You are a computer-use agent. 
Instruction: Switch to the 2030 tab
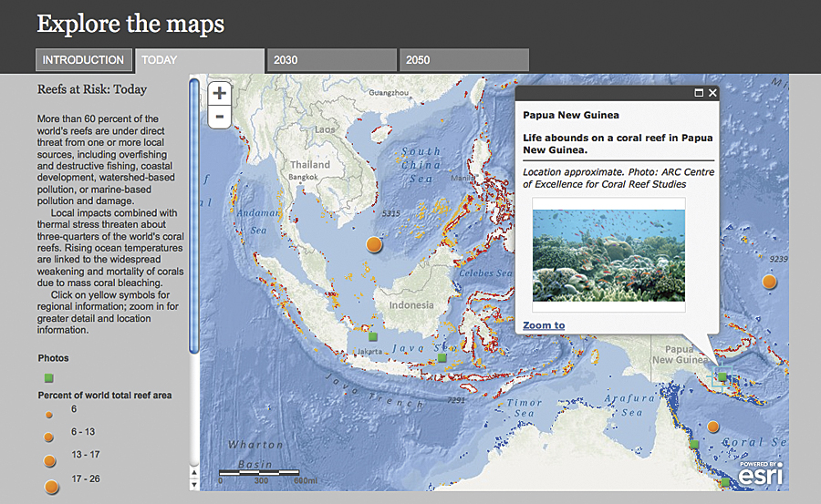click(x=331, y=60)
